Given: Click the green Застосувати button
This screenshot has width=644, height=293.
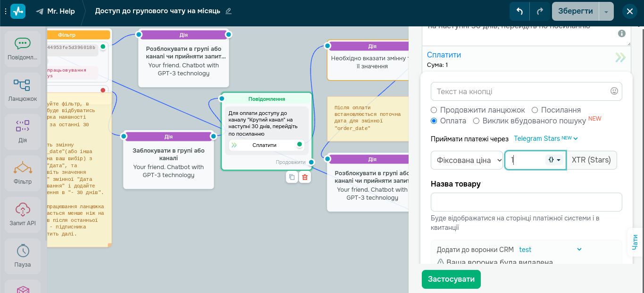Looking at the screenshot, I should tap(451, 279).
